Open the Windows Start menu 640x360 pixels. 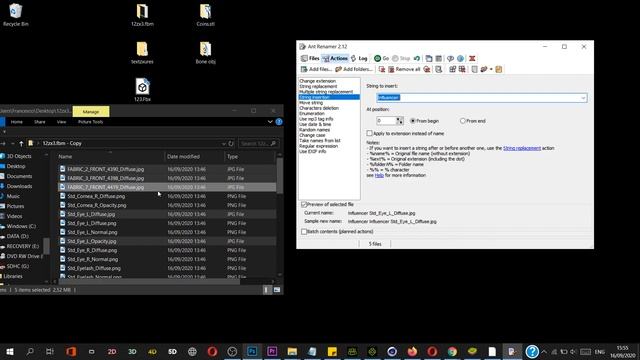(10, 351)
